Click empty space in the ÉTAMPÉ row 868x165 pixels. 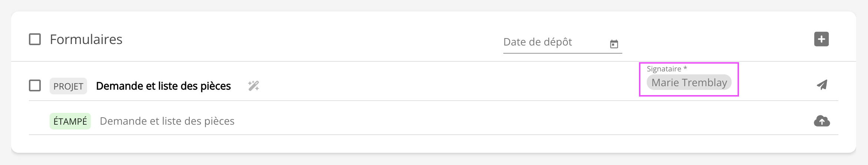482,121
